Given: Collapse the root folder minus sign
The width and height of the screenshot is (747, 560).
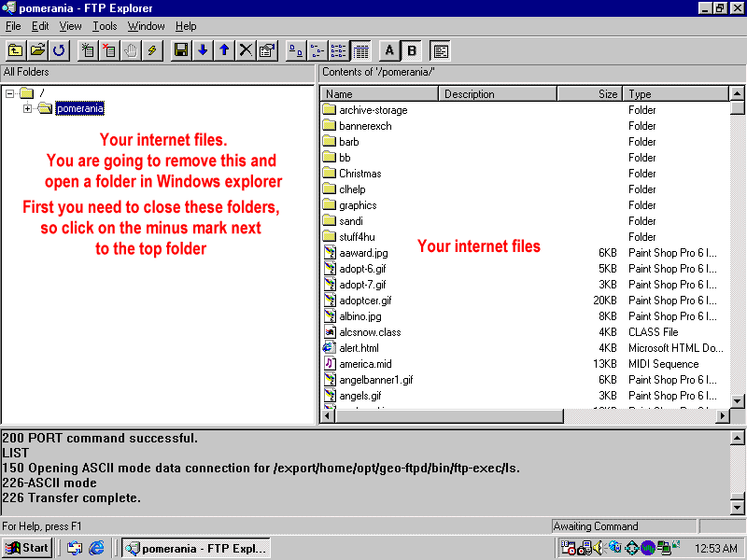Looking at the screenshot, I should tap(9, 93).
